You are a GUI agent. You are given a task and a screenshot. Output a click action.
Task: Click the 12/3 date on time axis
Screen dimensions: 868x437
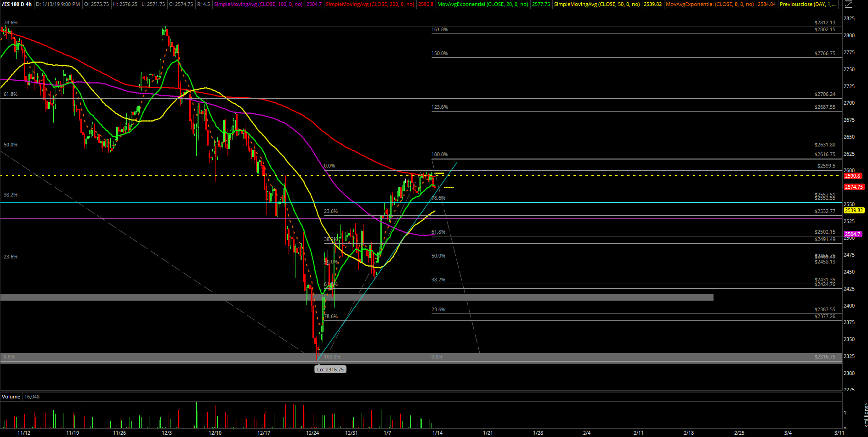point(167,433)
